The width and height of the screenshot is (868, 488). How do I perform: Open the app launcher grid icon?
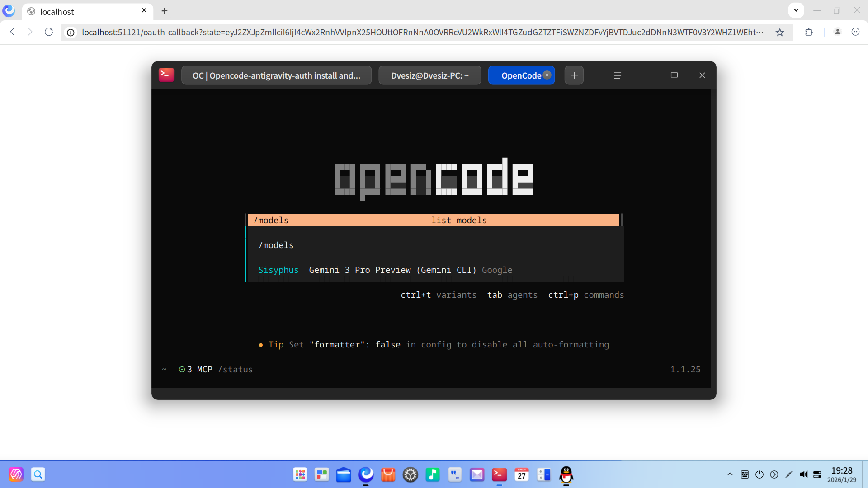click(300, 474)
